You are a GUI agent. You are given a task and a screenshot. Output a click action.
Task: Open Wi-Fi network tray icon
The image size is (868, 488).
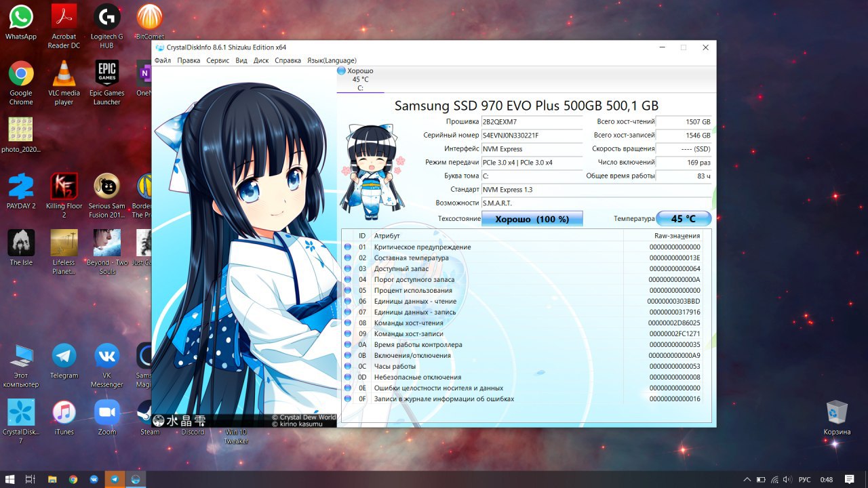pos(775,479)
